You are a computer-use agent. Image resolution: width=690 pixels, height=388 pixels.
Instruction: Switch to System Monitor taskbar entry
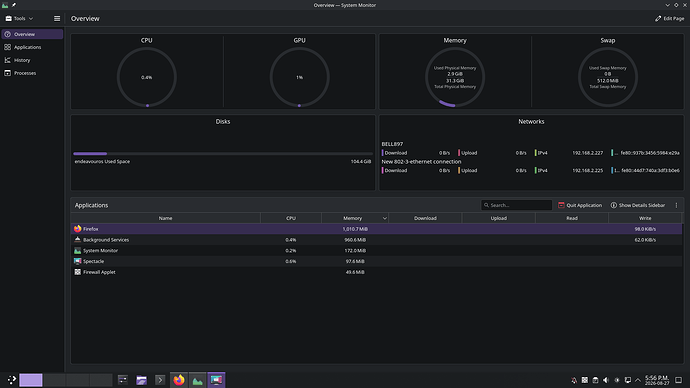pos(198,380)
